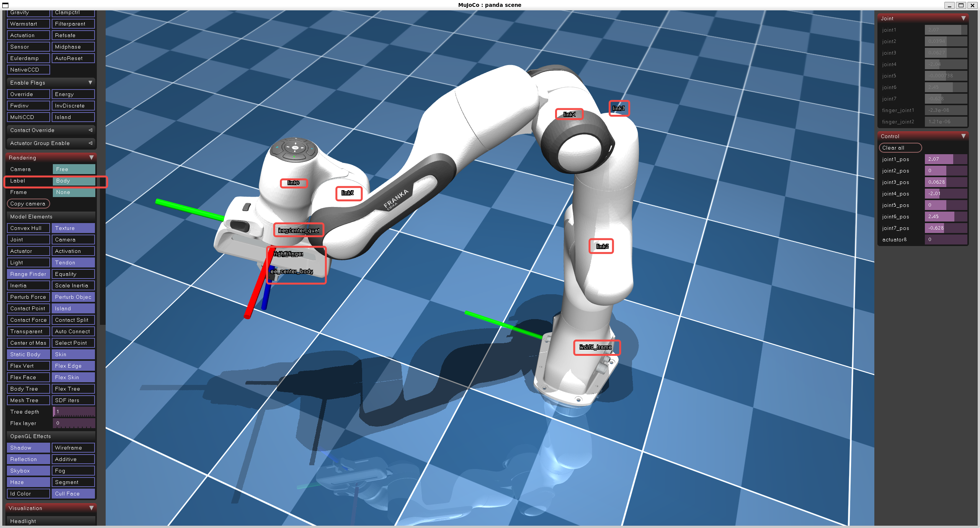Click the Clear all control button
Image resolution: width=980 pixels, height=528 pixels.
click(x=900, y=148)
